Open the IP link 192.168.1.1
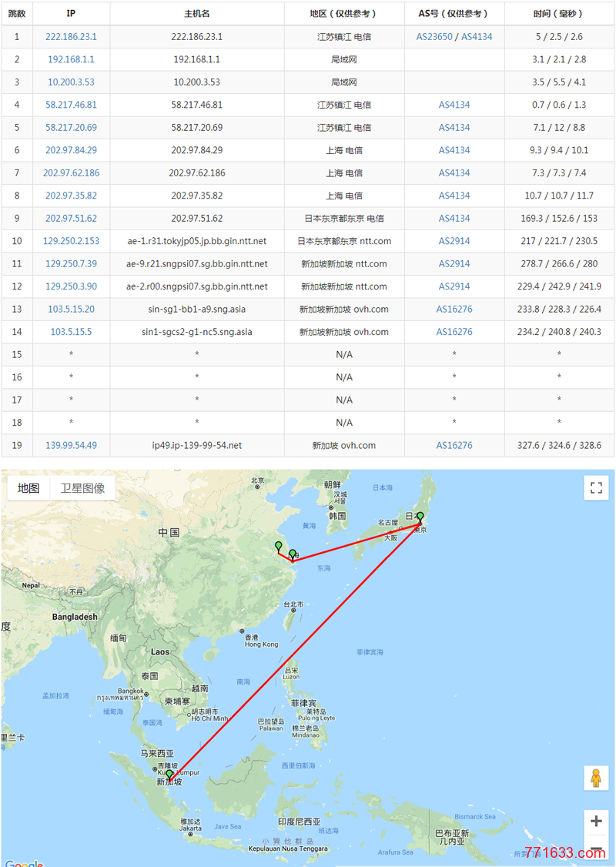This screenshot has width=616, height=867. [72, 60]
